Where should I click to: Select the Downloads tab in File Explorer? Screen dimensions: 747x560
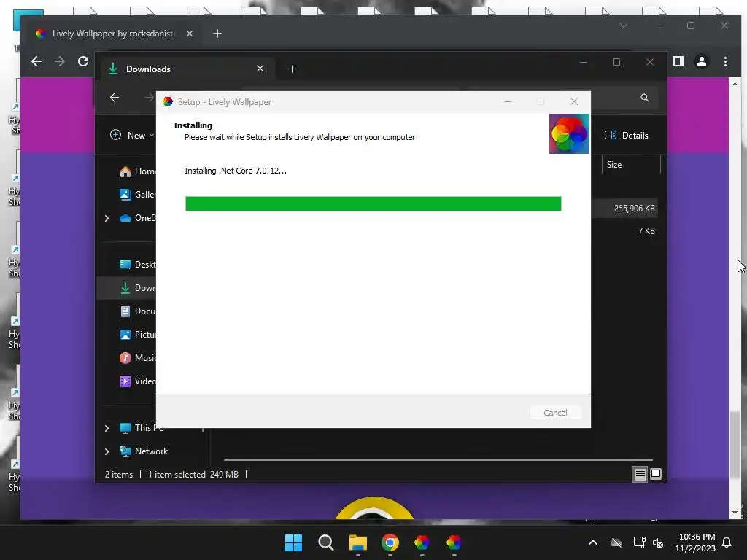[187, 69]
